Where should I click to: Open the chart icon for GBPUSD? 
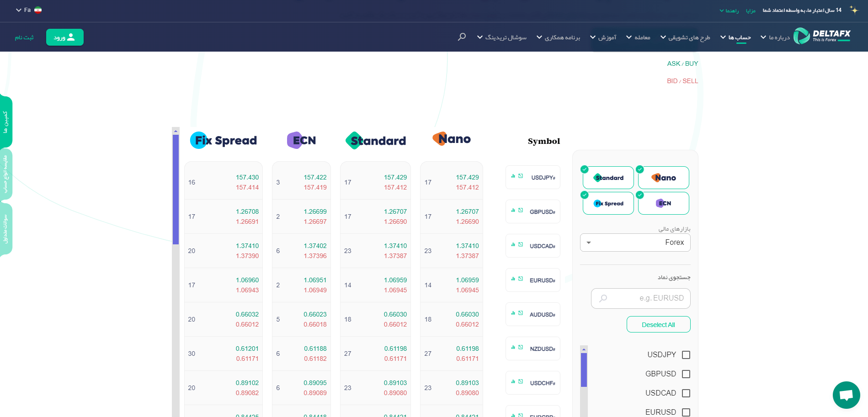coord(513,210)
